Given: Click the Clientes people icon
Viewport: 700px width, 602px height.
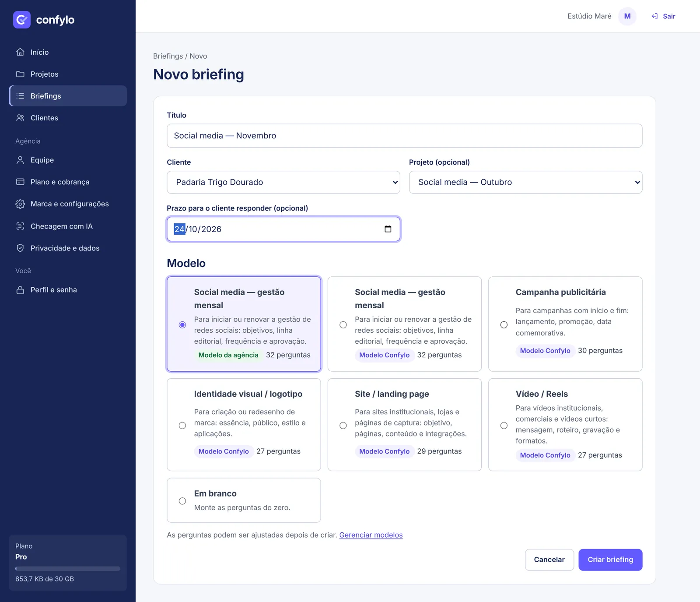Looking at the screenshot, I should click(20, 118).
